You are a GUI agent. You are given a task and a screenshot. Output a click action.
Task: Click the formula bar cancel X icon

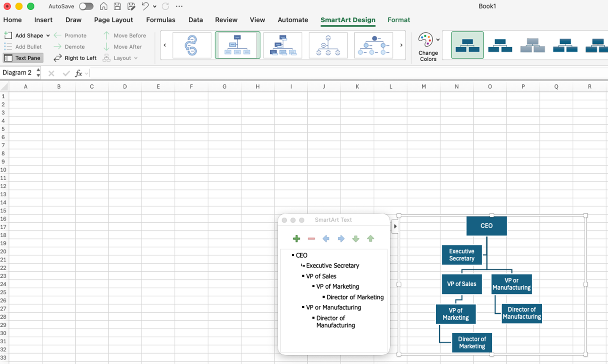(52, 73)
